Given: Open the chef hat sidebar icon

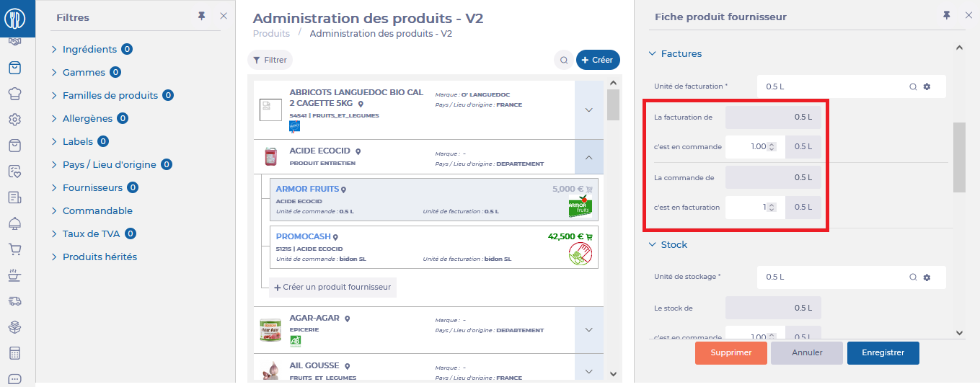Looking at the screenshot, I should click(14, 93).
